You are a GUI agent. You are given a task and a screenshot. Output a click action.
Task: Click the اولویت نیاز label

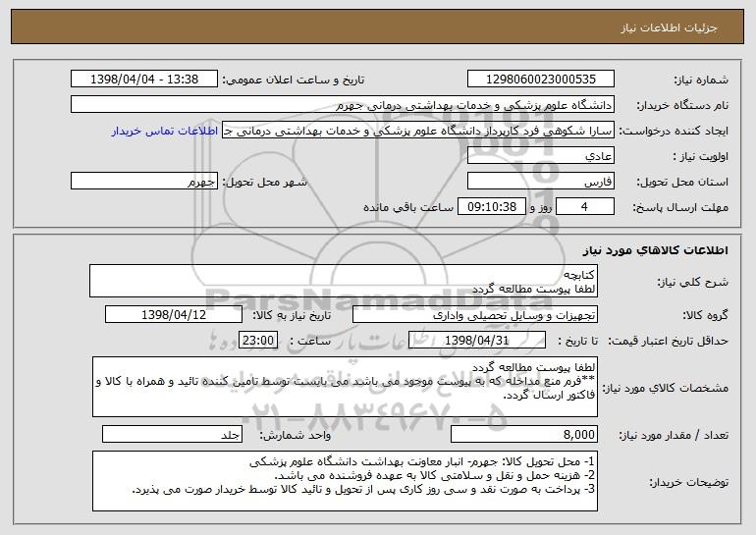701,157
